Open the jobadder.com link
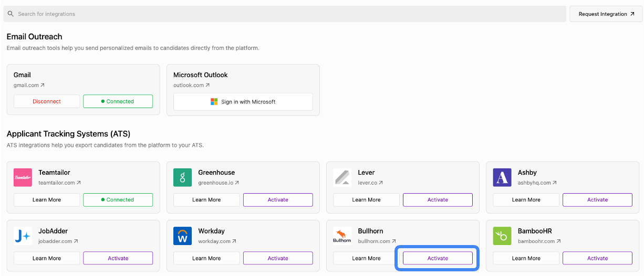The height and width of the screenshot is (276, 644). (58, 241)
